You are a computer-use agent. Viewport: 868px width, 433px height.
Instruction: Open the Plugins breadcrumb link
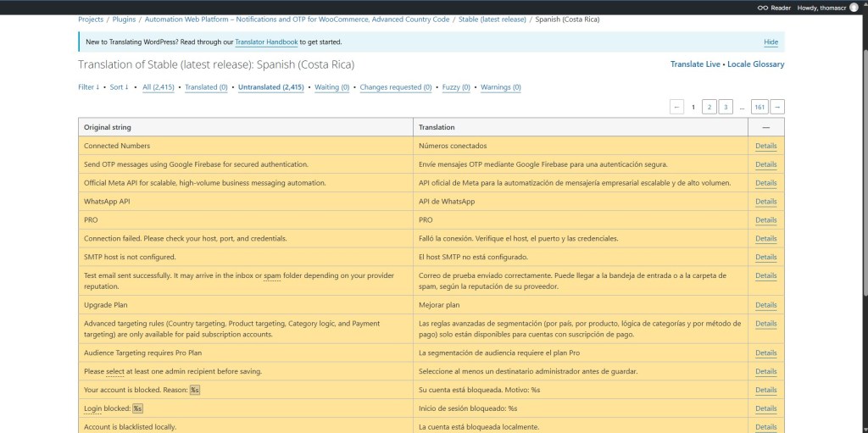124,19
